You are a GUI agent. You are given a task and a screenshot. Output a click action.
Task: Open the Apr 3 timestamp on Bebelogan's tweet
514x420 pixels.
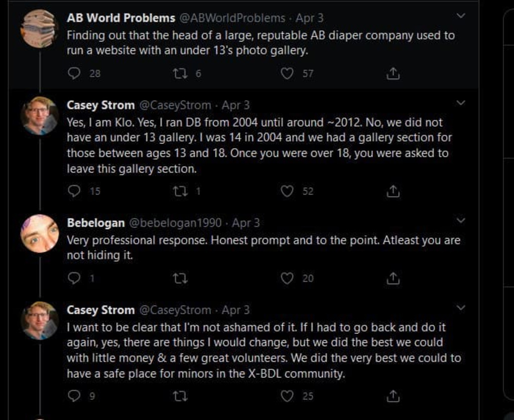(x=245, y=223)
